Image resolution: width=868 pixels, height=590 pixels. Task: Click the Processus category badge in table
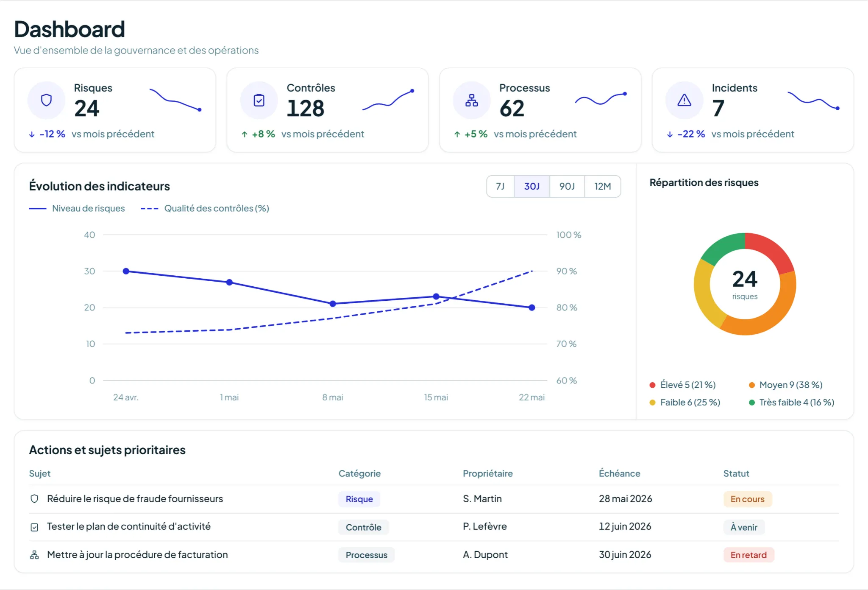coord(366,555)
